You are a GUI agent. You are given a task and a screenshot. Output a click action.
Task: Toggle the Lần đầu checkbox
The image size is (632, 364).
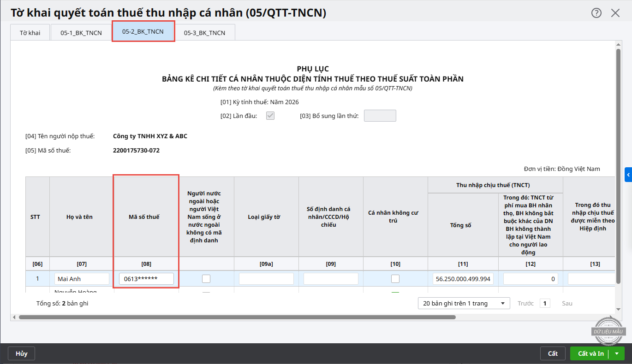tap(270, 116)
